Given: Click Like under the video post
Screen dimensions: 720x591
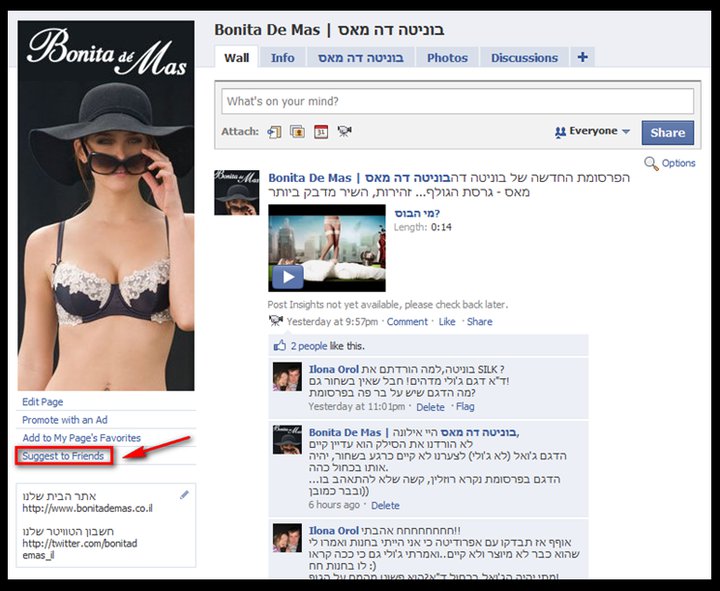Looking at the screenshot, I should pyautogui.click(x=447, y=322).
